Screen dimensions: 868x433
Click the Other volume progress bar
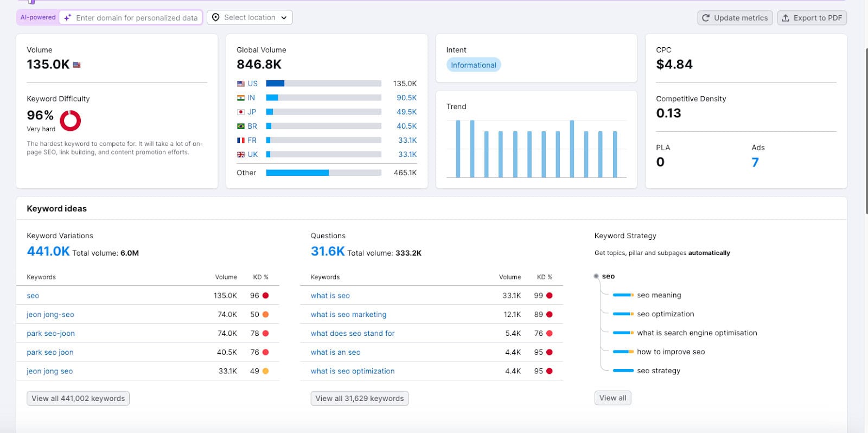[x=323, y=173]
